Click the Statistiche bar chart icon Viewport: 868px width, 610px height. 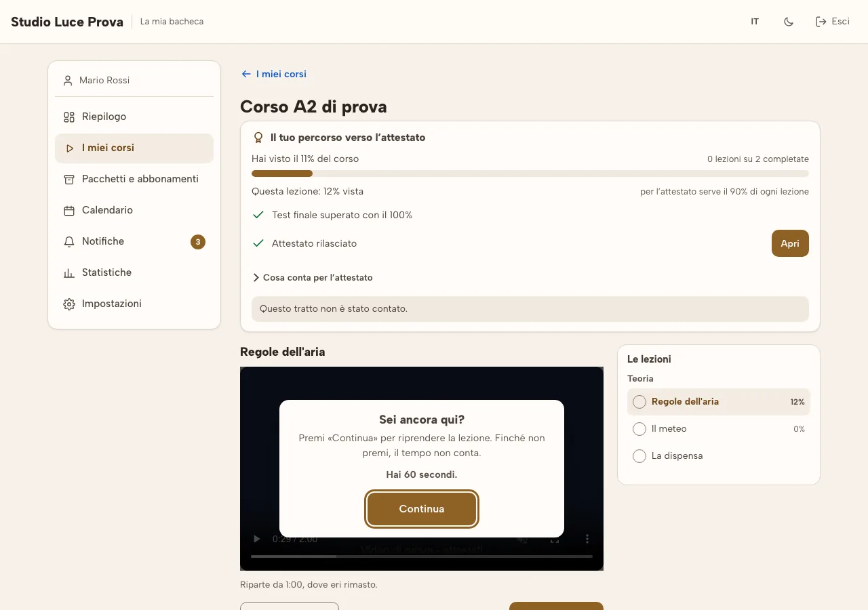point(69,273)
